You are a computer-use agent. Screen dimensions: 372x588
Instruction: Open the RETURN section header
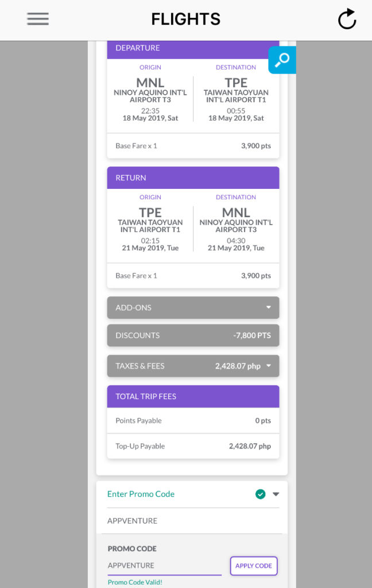[193, 178]
